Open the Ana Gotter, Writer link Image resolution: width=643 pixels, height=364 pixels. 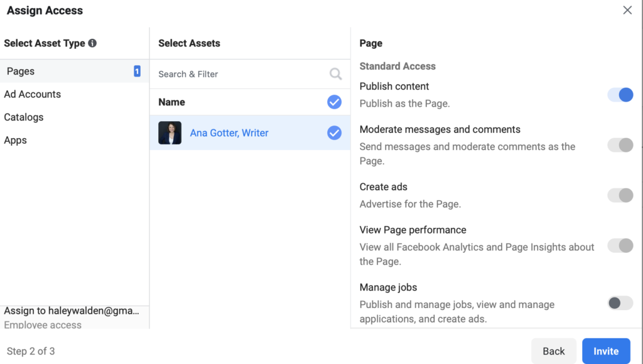(229, 133)
